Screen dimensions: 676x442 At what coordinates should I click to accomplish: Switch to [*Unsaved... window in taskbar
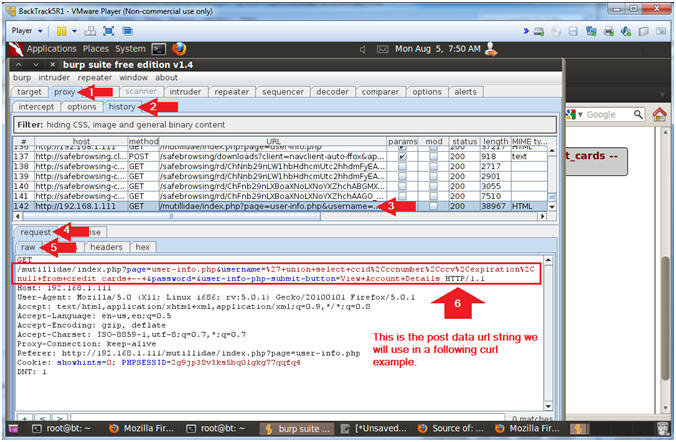click(374, 429)
